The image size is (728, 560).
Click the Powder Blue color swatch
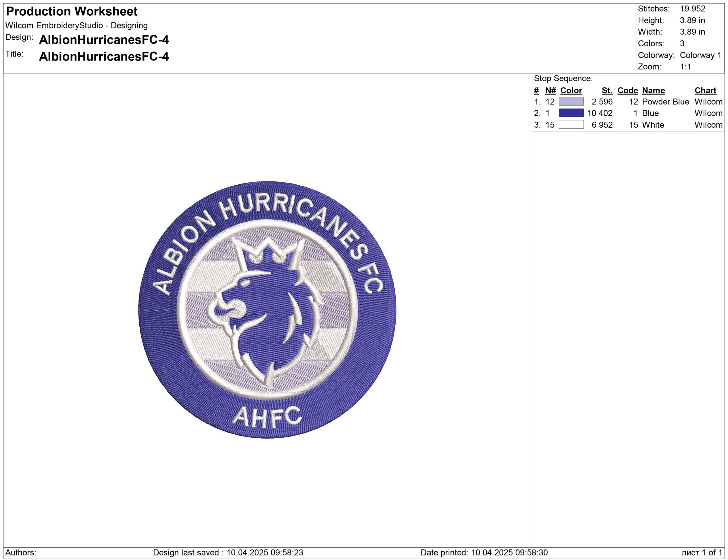coord(571,101)
